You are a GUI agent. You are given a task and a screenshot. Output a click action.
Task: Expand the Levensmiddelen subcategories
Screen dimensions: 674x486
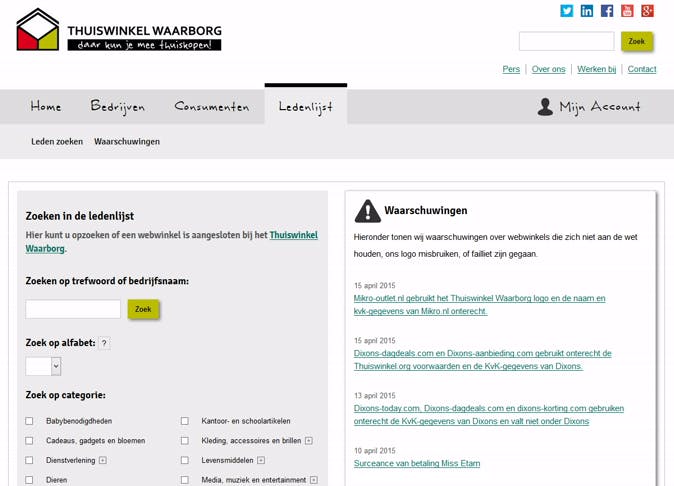261,460
